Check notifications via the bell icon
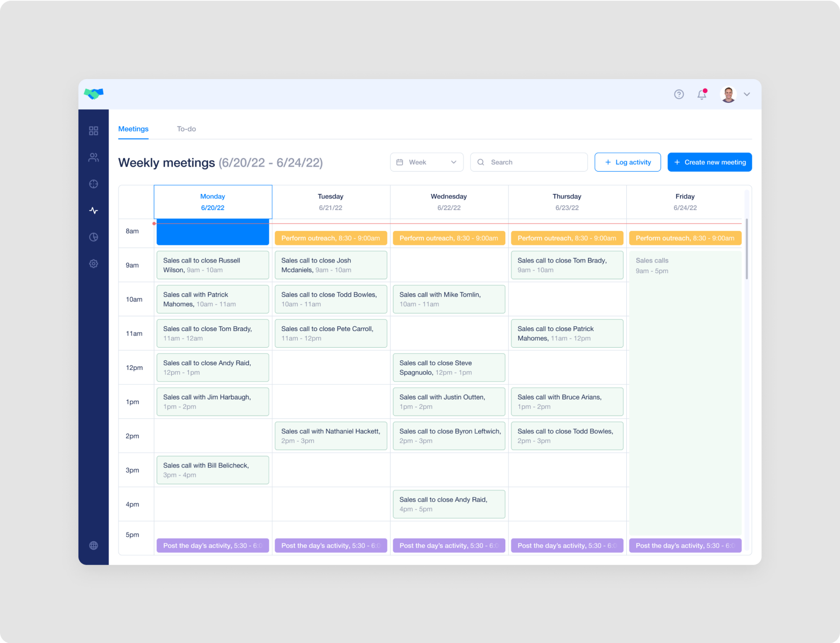Image resolution: width=840 pixels, height=643 pixels. pos(701,94)
